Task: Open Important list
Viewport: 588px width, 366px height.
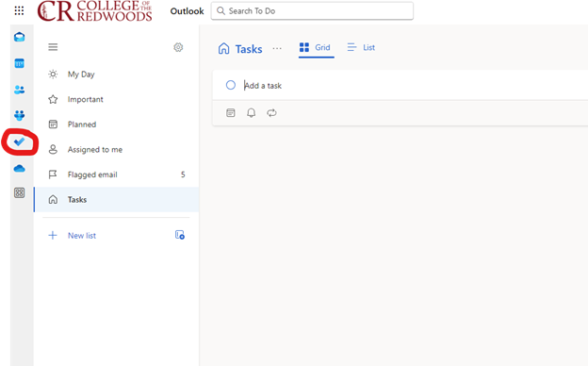Action: tap(116, 99)
